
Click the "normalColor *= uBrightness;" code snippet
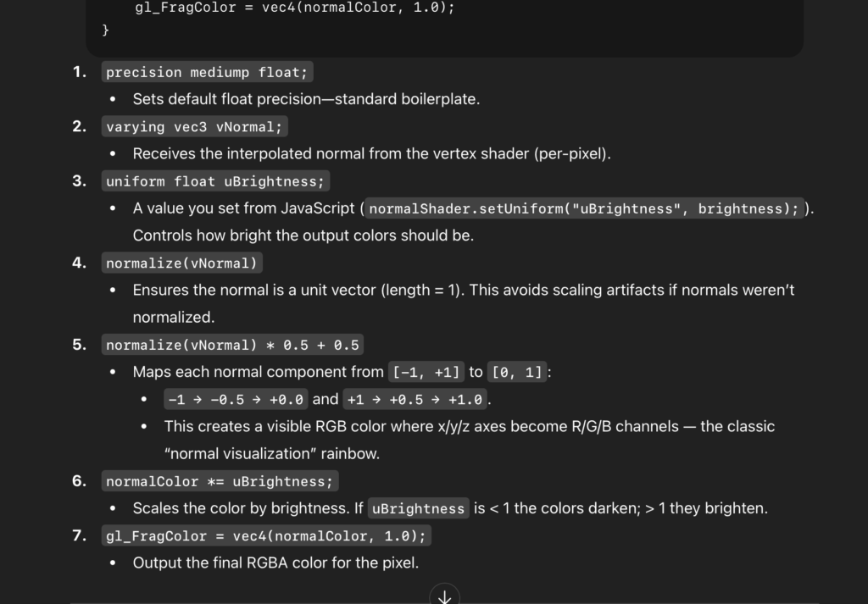[220, 482]
